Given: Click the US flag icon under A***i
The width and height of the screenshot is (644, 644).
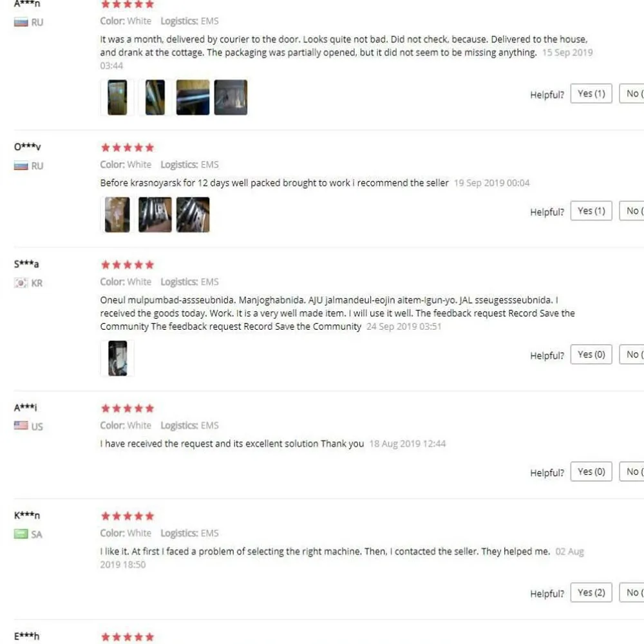Looking at the screenshot, I should pyautogui.click(x=21, y=426).
